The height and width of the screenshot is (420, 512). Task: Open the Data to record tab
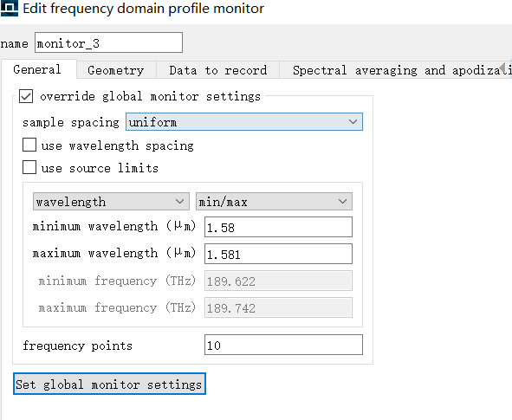[217, 70]
